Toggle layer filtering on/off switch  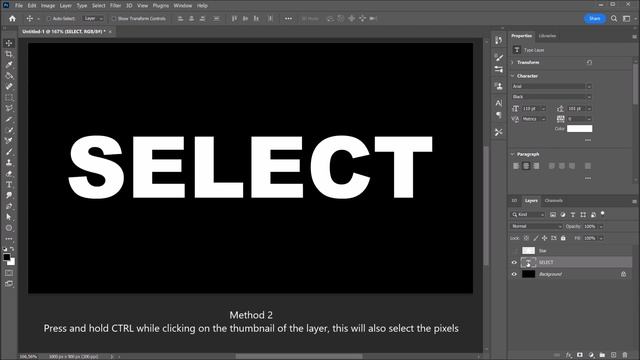coord(602,213)
